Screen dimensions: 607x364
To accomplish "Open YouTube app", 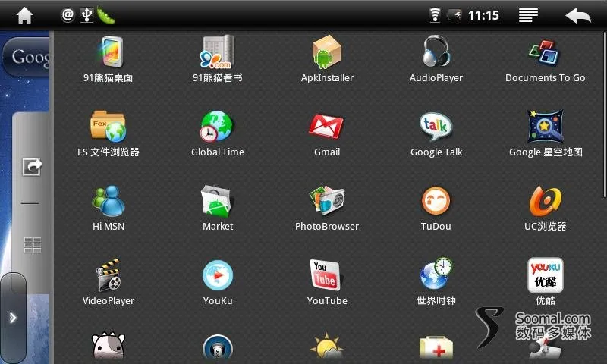I will [327, 282].
